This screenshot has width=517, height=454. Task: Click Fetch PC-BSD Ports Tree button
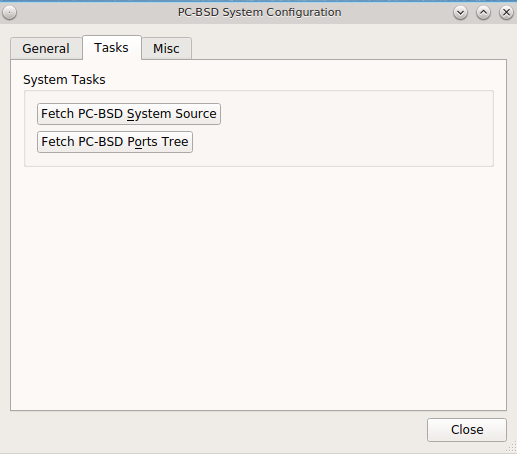click(115, 142)
